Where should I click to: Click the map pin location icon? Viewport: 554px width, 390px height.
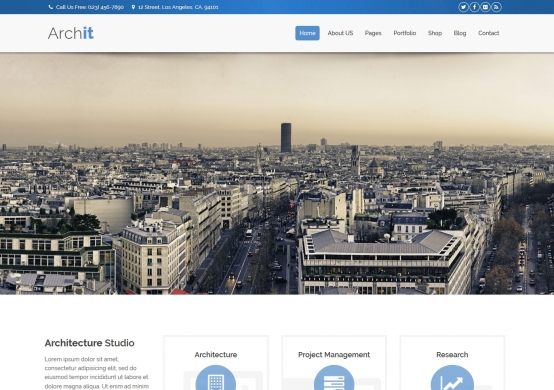[x=133, y=7]
